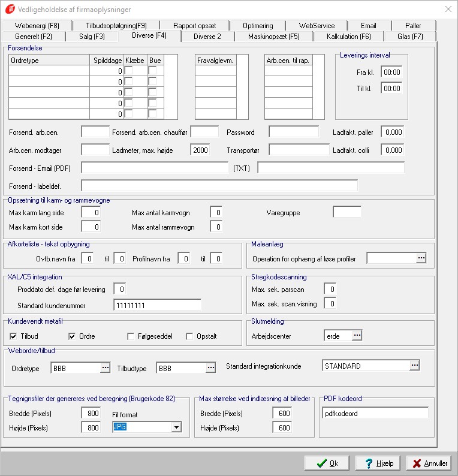Click Ladmeter, max. højde field showing 2000

coord(200,150)
